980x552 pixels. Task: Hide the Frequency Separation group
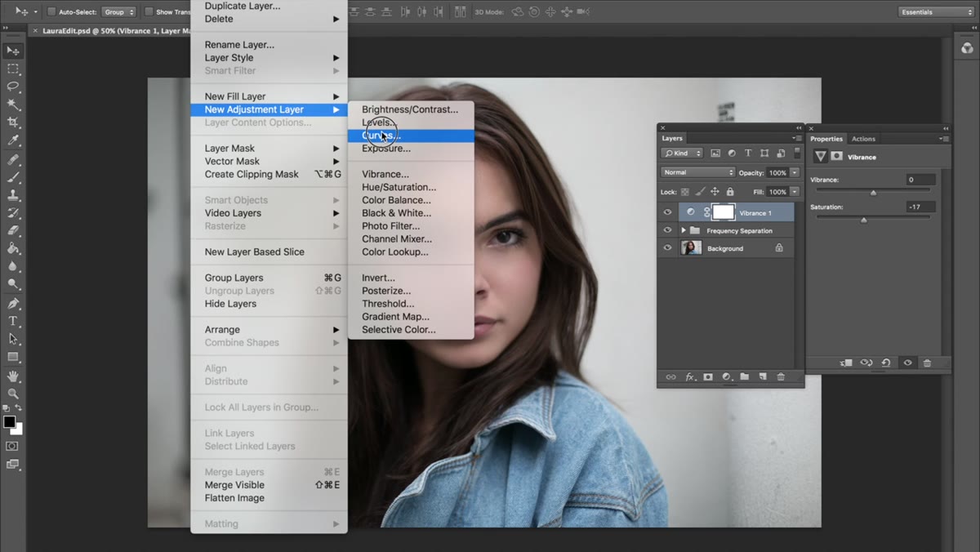[x=667, y=230]
